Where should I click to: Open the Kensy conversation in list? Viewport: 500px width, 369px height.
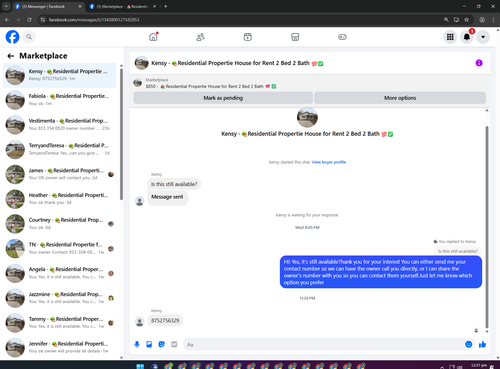(59, 75)
